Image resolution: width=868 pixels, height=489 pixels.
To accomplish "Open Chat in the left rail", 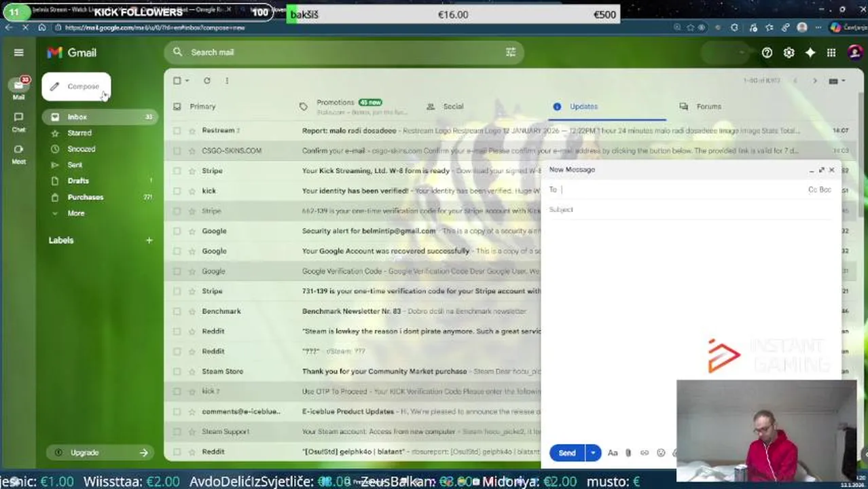I will [x=19, y=121].
